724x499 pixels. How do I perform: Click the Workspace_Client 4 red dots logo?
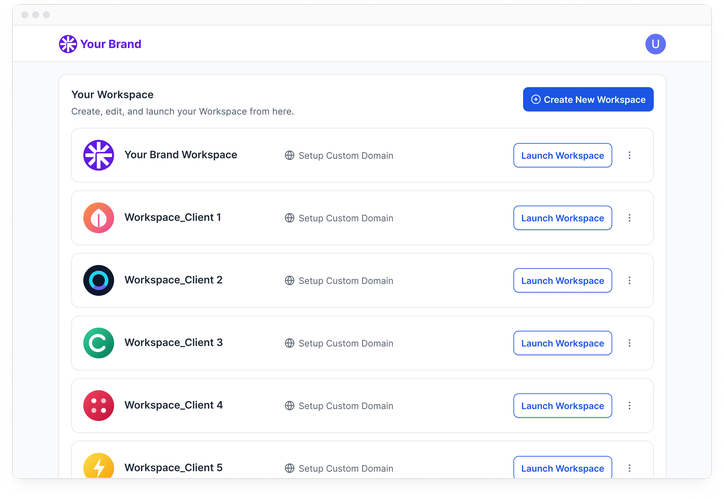98,405
